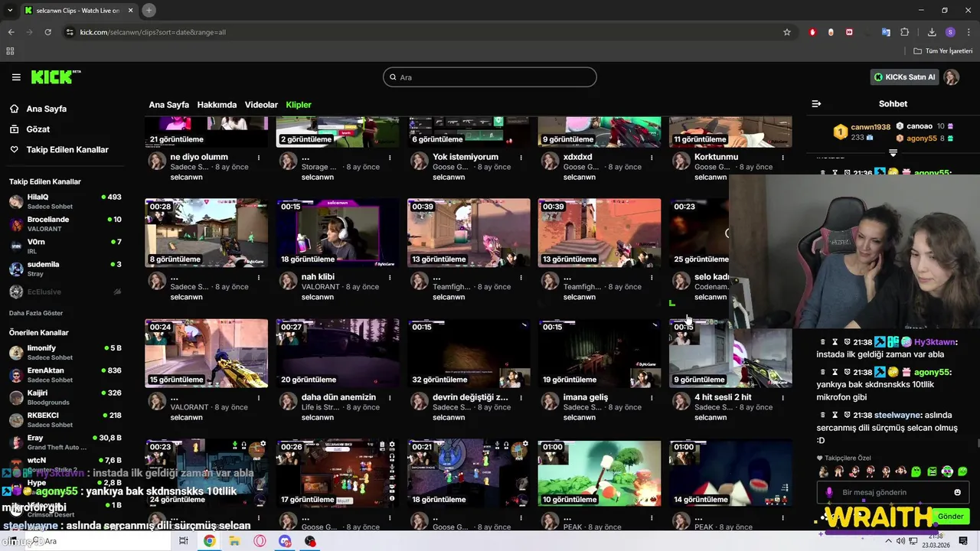Click inside Ara search field
980x551 pixels.
tap(490, 77)
